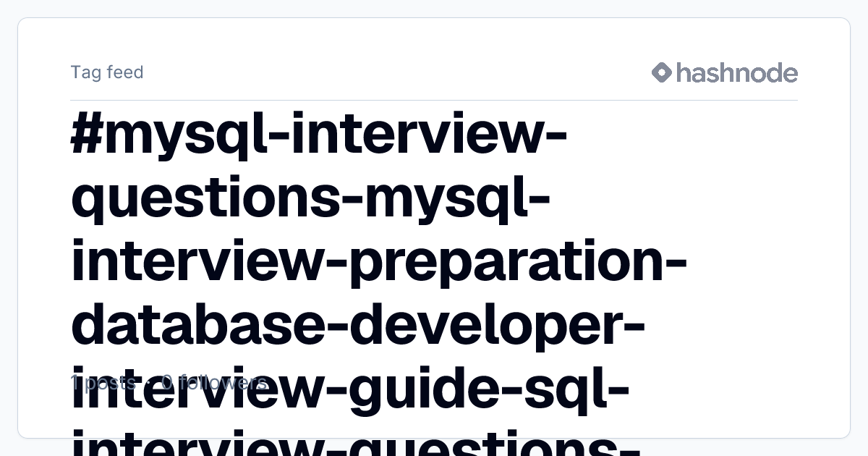Click the Hashnode diamond logo icon

(x=662, y=72)
